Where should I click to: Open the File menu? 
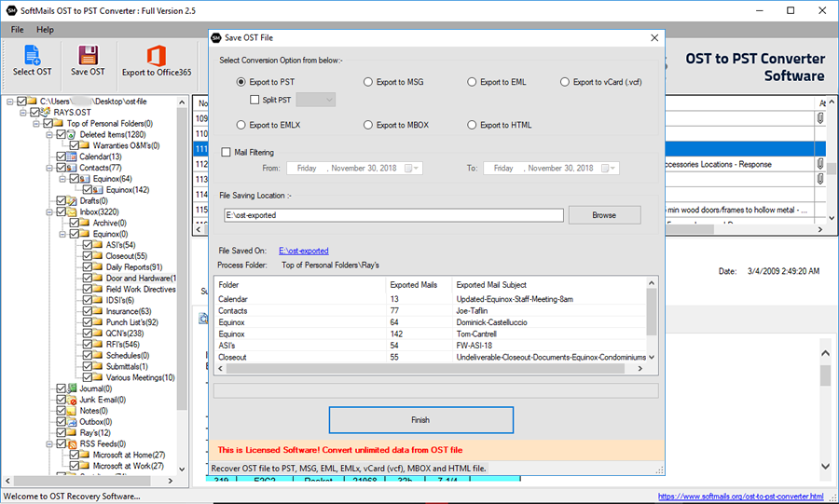17,30
